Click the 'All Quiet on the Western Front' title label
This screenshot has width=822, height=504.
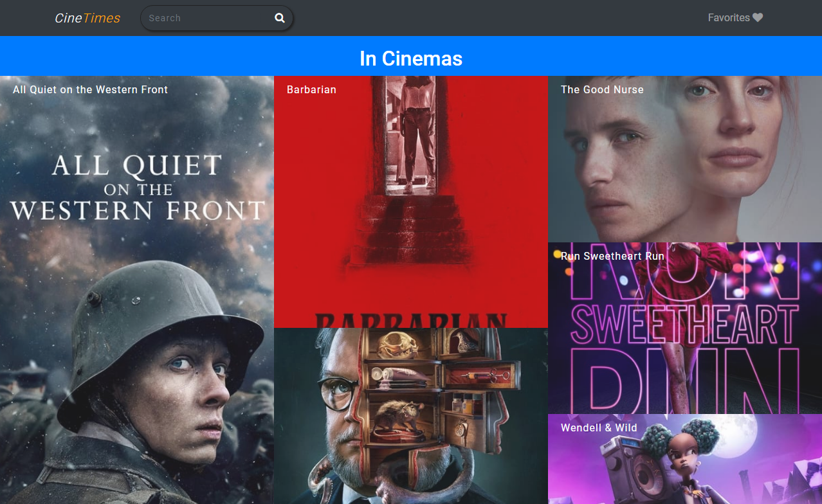pyautogui.click(x=90, y=89)
